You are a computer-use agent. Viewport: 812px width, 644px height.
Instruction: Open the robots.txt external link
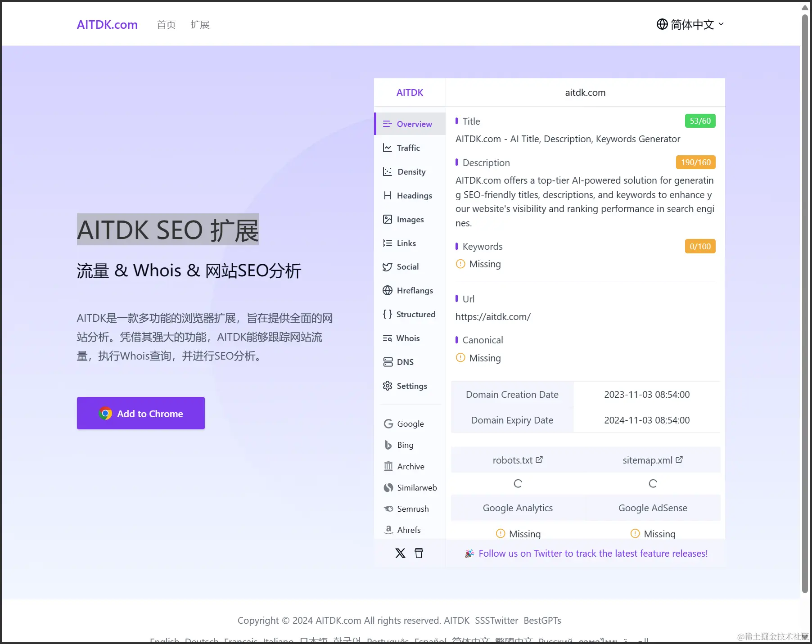coord(518,460)
